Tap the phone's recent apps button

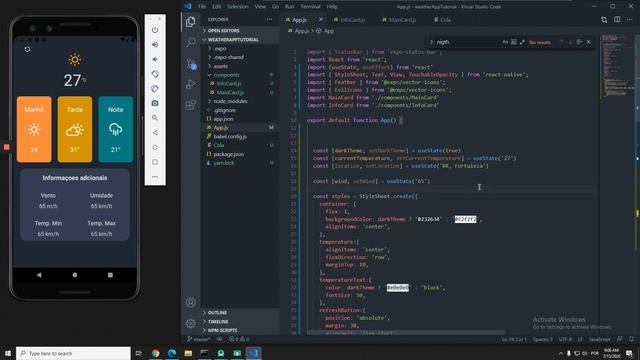point(110,275)
